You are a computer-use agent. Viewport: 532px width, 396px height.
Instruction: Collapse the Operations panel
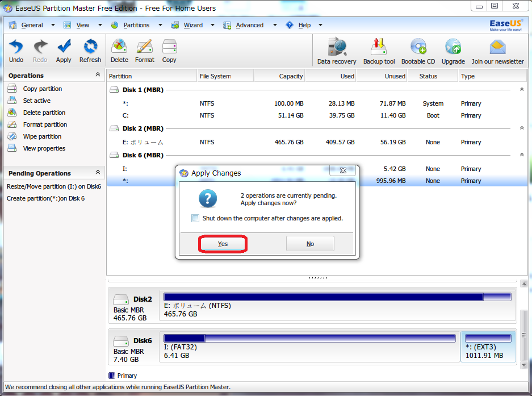98,74
